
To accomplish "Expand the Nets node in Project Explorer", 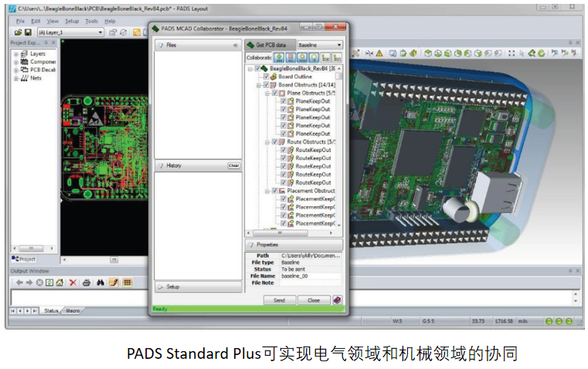I will pos(15,78).
